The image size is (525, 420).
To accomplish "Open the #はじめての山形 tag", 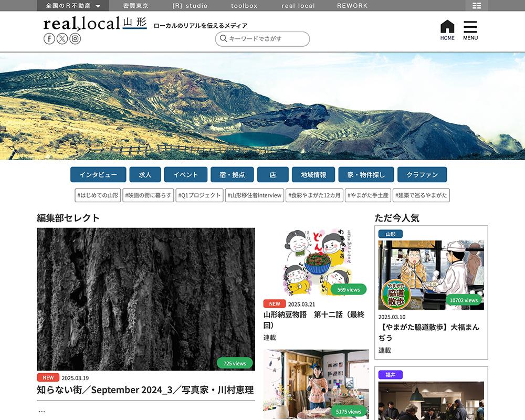I will tap(98, 195).
